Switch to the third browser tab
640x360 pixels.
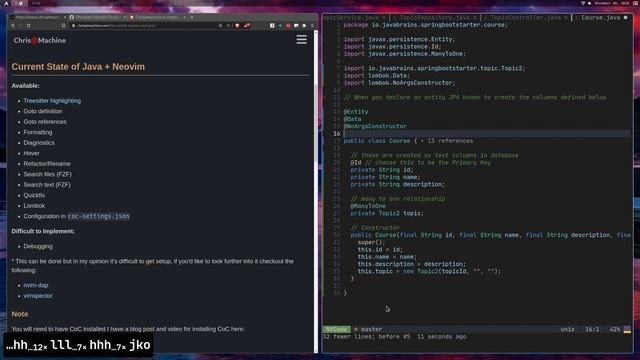(157, 18)
